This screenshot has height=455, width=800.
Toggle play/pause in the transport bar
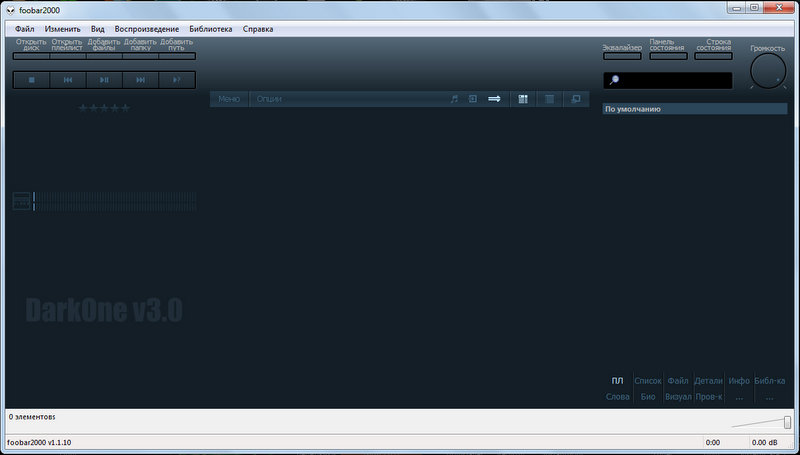(104, 80)
